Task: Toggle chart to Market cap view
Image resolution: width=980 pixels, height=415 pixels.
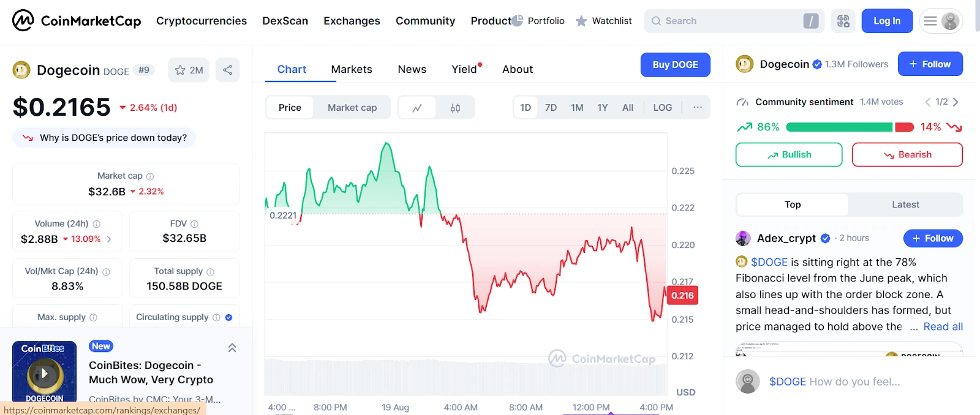Action: 352,108
